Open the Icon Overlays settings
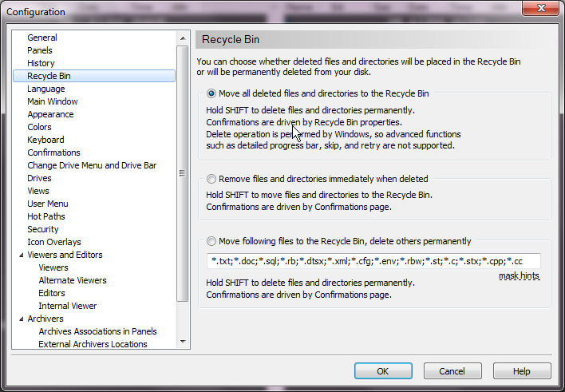Screen dimensions: 565x392 53,242
